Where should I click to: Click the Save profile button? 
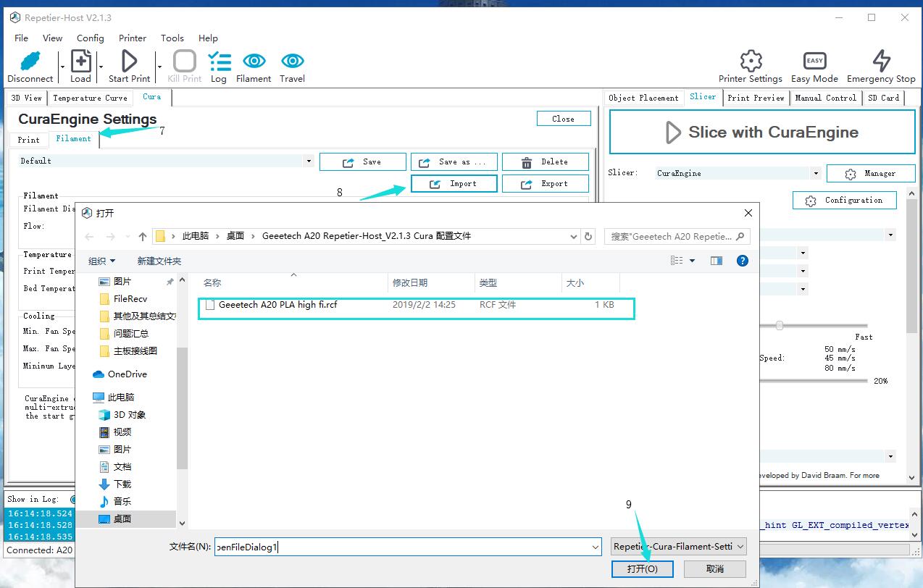363,161
